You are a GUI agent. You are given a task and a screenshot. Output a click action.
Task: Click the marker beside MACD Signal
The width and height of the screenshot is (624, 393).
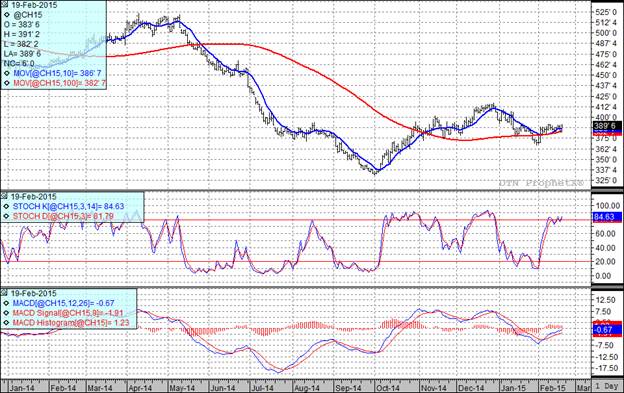pos(7,313)
